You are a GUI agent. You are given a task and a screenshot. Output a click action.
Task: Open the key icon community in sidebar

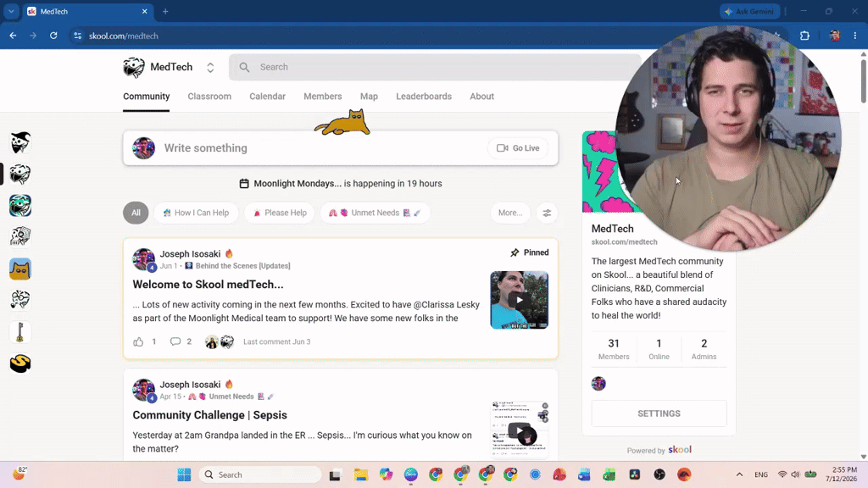tap(20, 332)
